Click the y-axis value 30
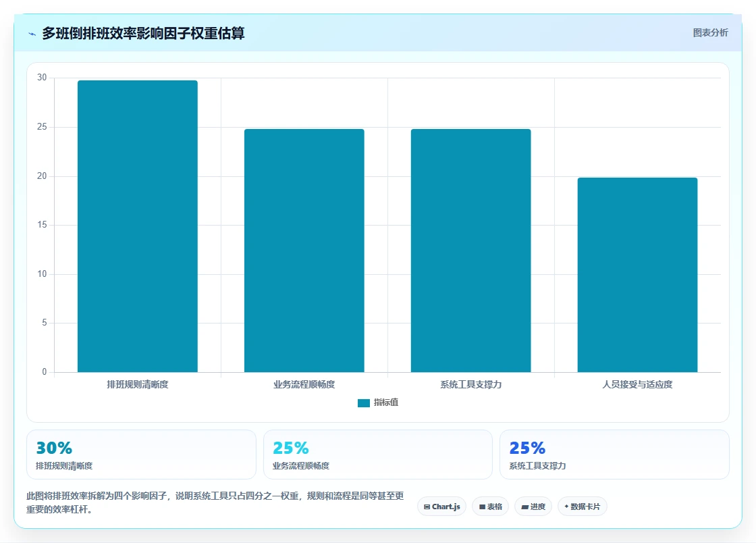 [x=42, y=78]
